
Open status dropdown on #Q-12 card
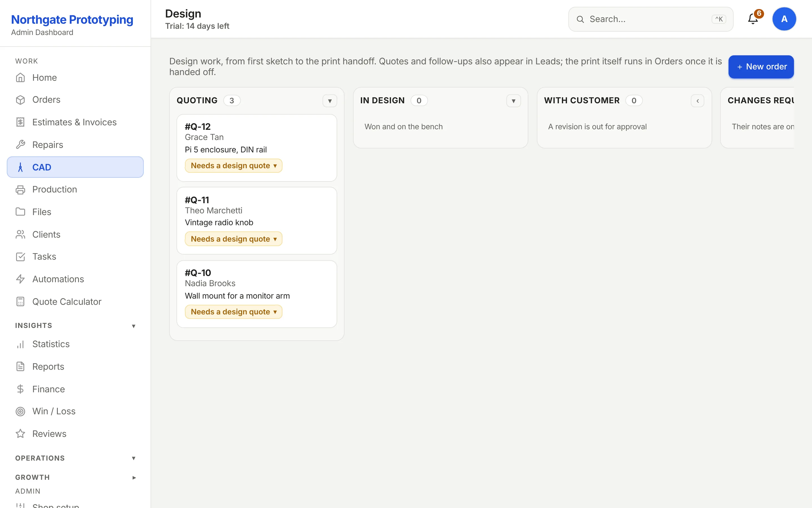233,166
